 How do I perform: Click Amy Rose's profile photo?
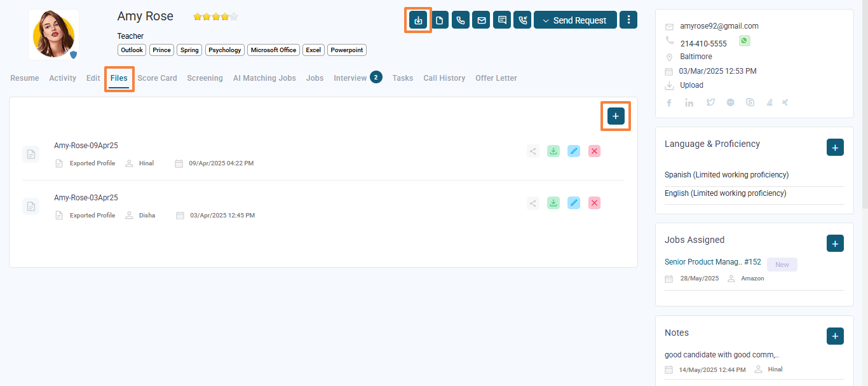53,34
